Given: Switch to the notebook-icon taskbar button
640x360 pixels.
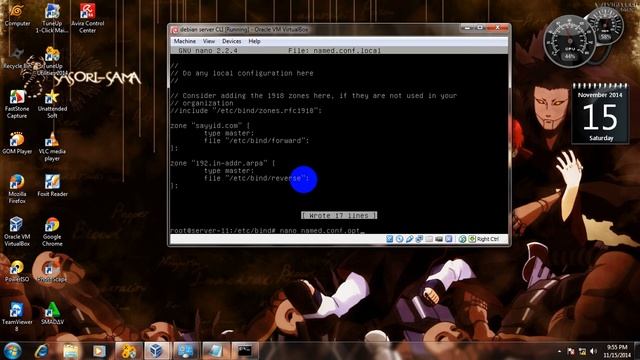Looking at the screenshot, I should (x=215, y=351).
